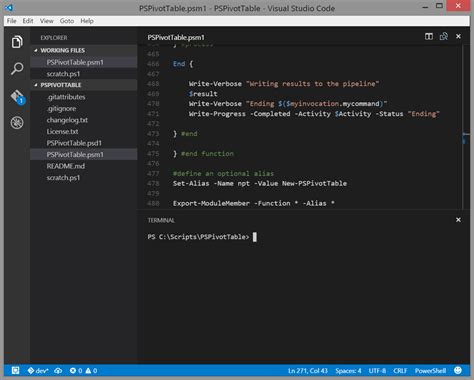
Task: Open the View menu
Action: (47, 21)
